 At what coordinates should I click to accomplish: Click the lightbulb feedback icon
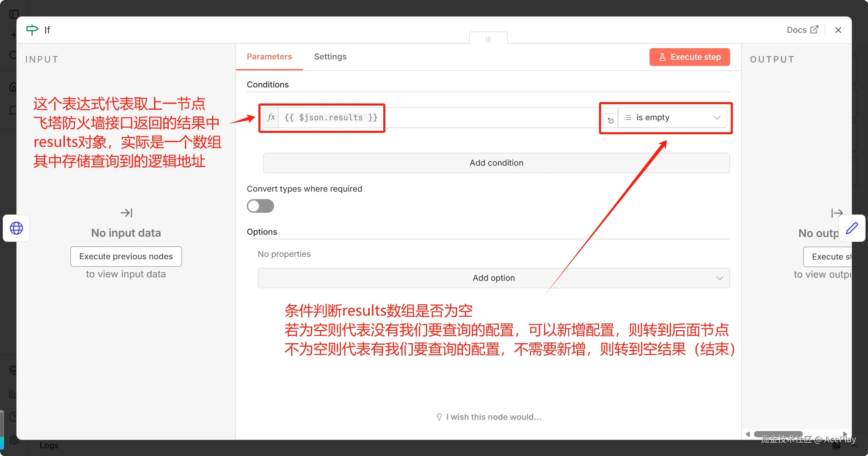pyautogui.click(x=439, y=417)
